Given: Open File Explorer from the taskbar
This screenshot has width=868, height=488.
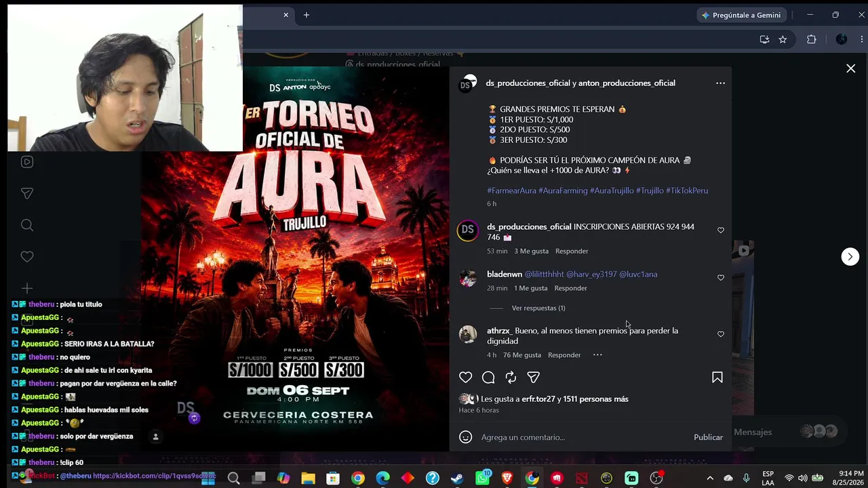Looking at the screenshot, I should coord(308,479).
